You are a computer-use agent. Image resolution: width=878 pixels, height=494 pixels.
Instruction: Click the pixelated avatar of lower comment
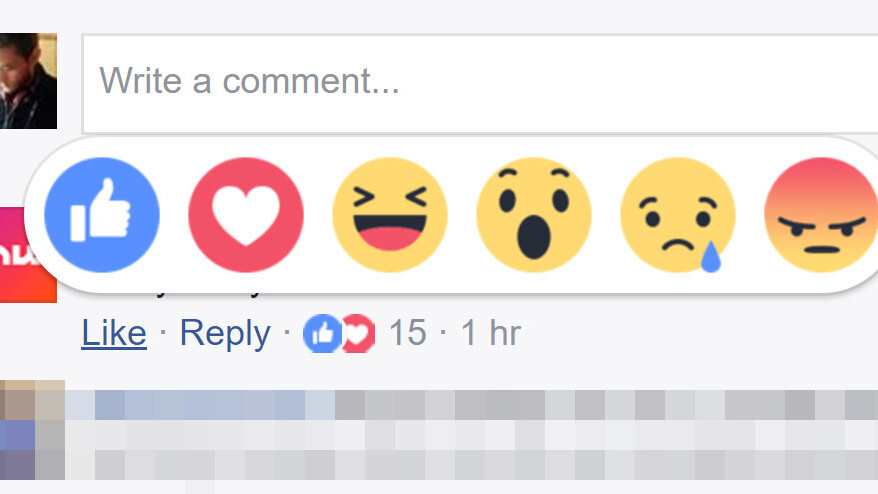[x=32, y=430]
